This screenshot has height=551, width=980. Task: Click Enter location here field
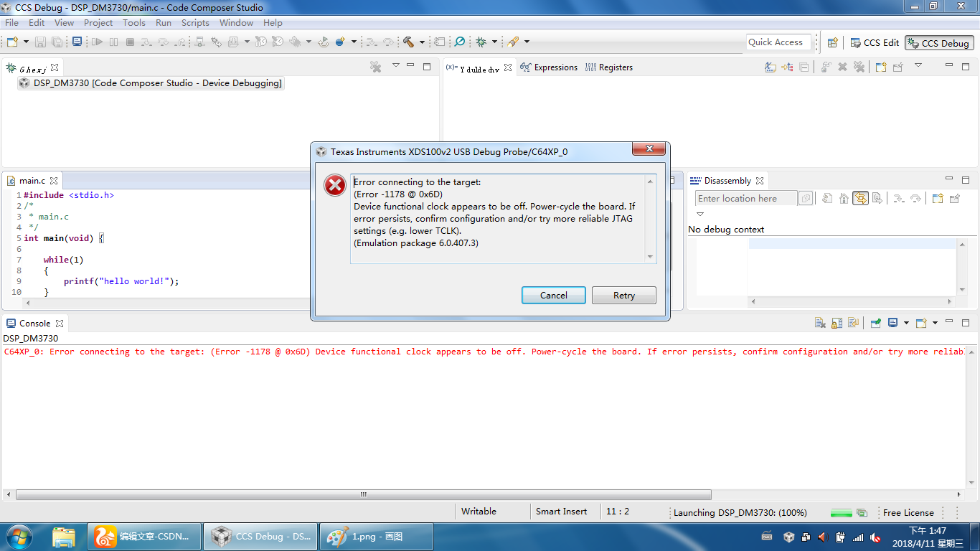click(x=746, y=199)
